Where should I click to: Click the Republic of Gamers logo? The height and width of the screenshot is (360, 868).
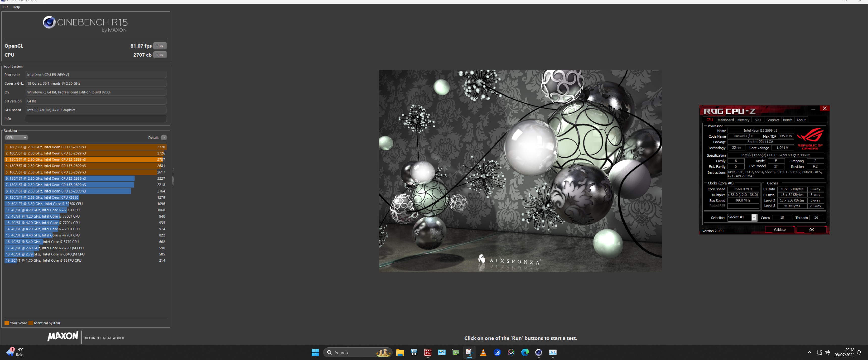810,138
